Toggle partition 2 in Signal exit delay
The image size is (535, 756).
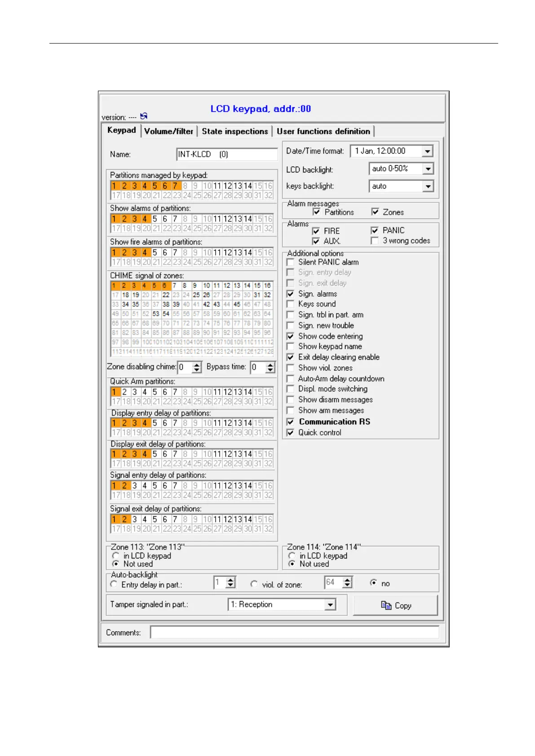[x=124, y=519]
